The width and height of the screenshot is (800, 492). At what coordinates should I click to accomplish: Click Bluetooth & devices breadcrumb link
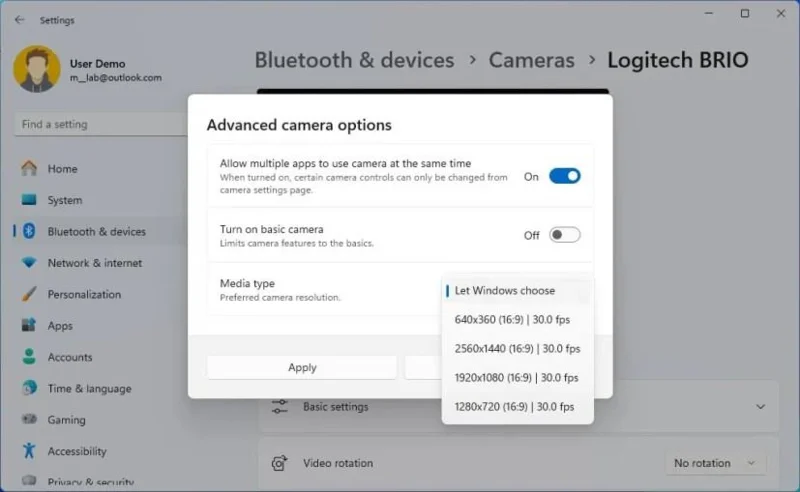(354, 60)
